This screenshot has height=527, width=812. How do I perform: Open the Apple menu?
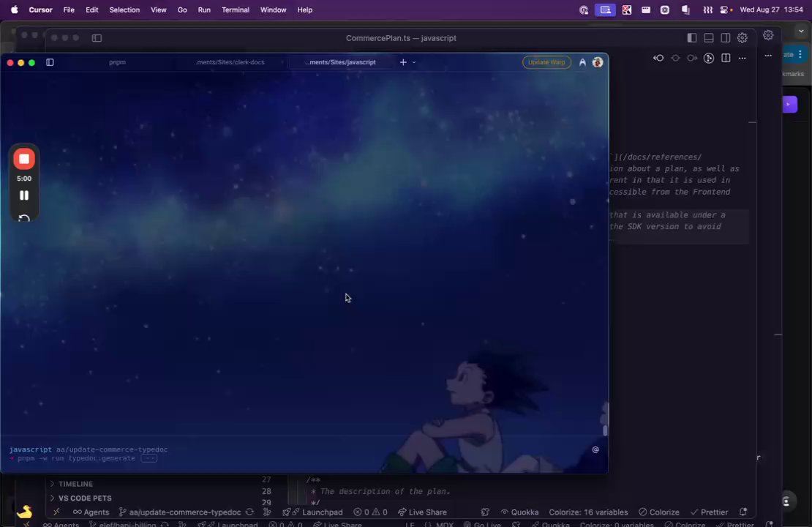click(x=14, y=10)
